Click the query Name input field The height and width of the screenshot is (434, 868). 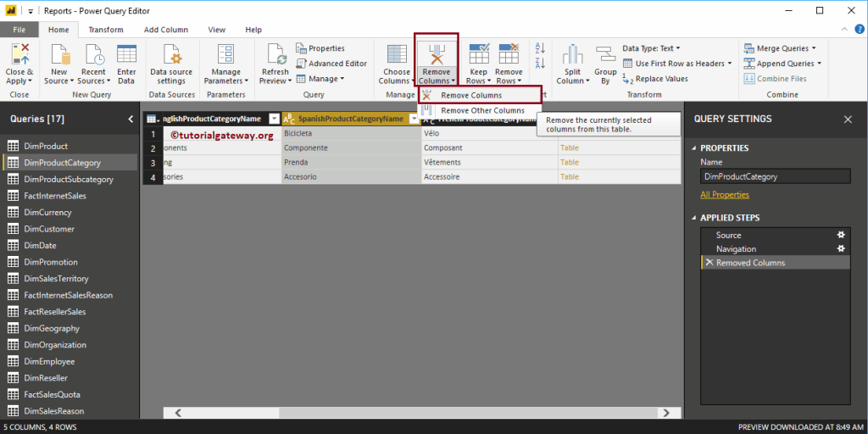point(775,176)
